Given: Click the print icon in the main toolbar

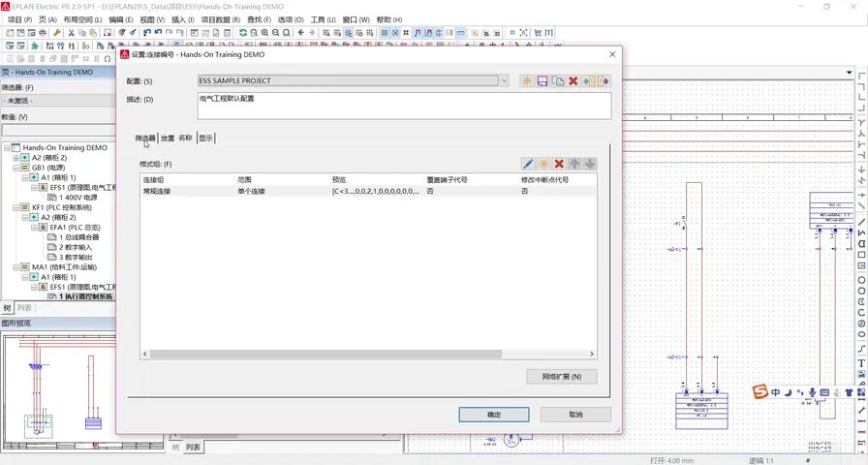Looking at the screenshot, I should pyautogui.click(x=42, y=33).
